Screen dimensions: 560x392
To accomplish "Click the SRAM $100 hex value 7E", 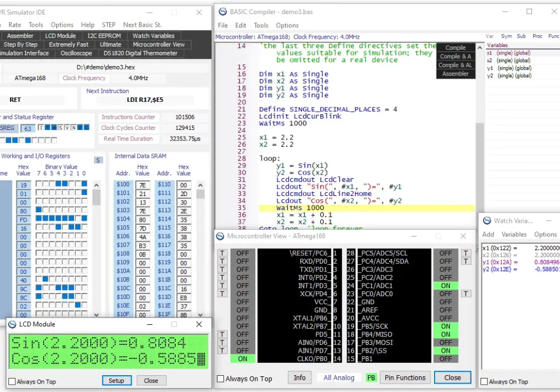I will (x=142, y=185).
